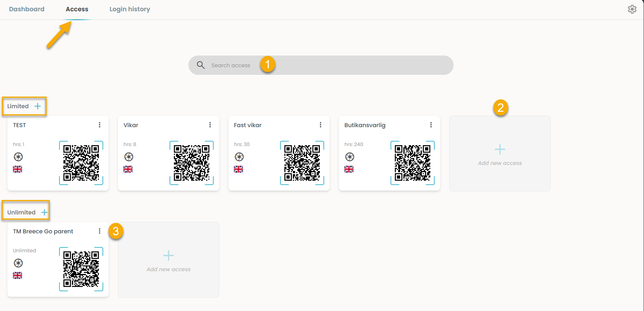Click the 'hrs: 30' value on Fast vikar card
644x311 pixels.
coord(242,144)
